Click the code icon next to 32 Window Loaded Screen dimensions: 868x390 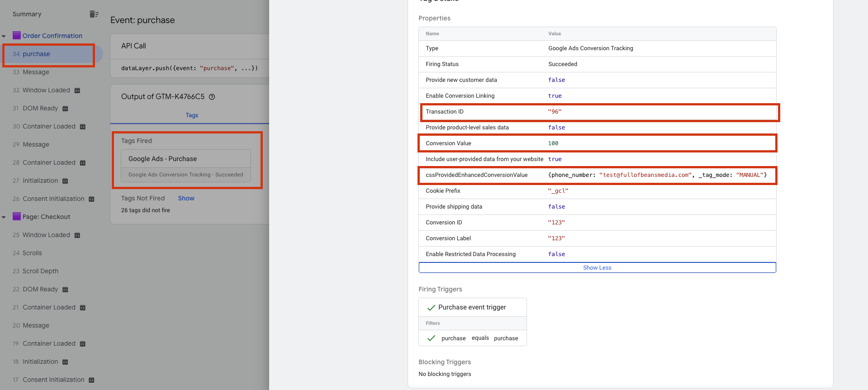click(77, 90)
